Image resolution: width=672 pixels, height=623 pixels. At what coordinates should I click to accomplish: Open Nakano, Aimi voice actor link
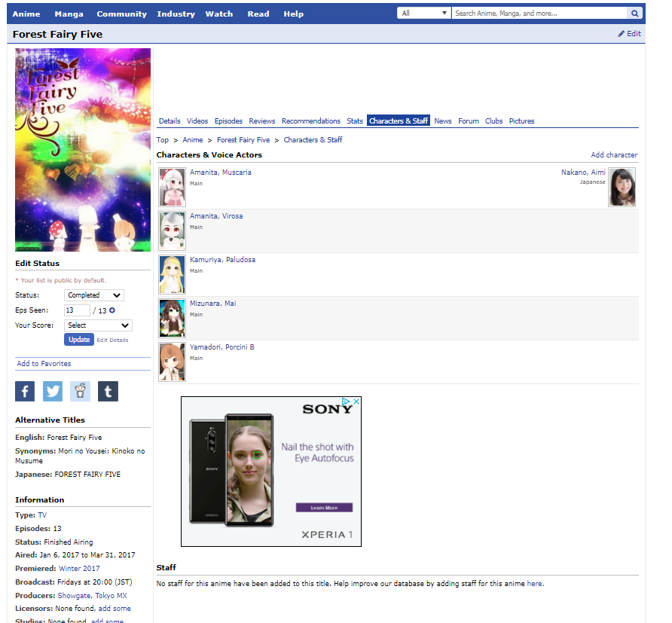point(583,173)
